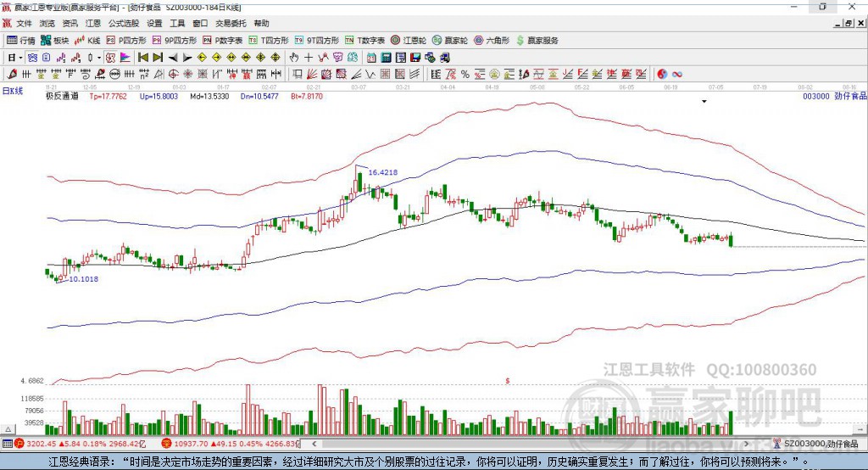Open the 9P四方形 tool
This screenshot has height=470, width=868.
pos(175,41)
